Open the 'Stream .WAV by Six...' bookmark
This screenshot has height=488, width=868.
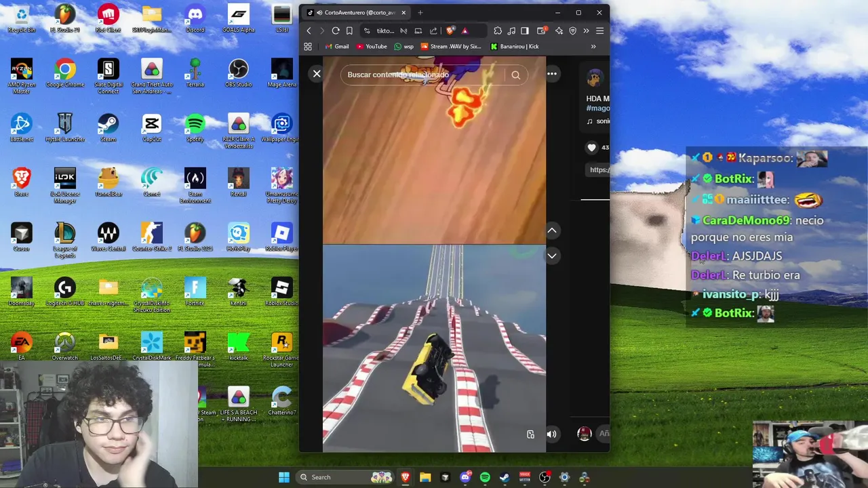pos(451,47)
